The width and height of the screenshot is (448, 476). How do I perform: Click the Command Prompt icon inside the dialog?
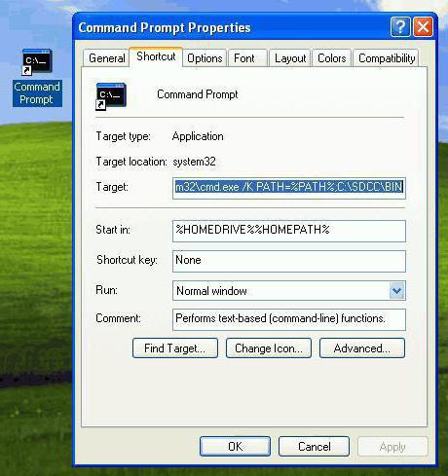tap(111, 96)
